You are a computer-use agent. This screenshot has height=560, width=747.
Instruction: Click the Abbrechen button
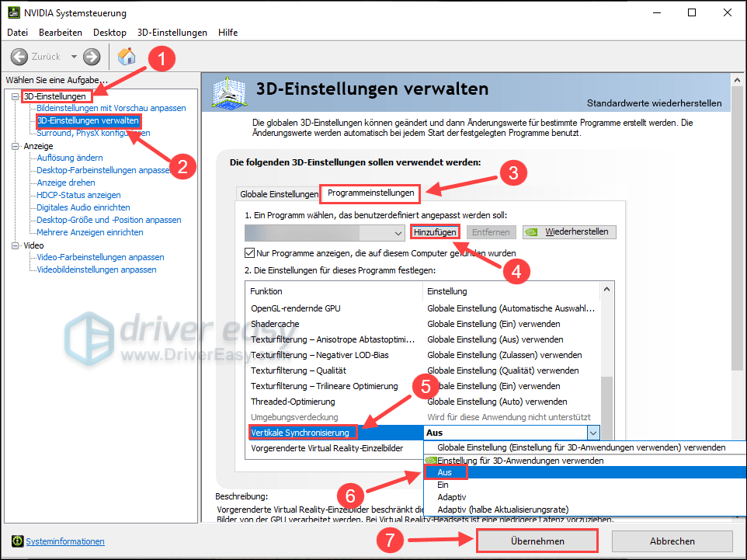672,541
